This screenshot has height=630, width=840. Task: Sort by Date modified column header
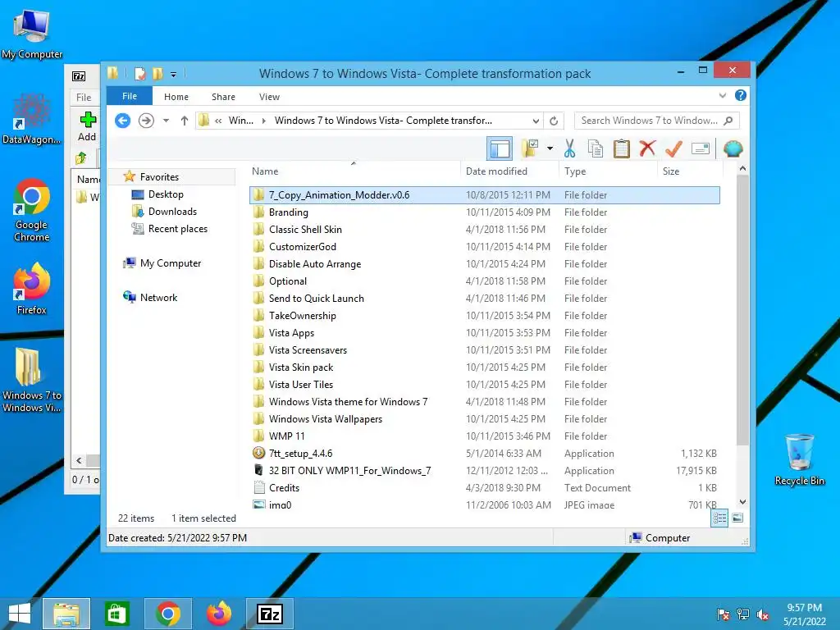tap(509, 171)
